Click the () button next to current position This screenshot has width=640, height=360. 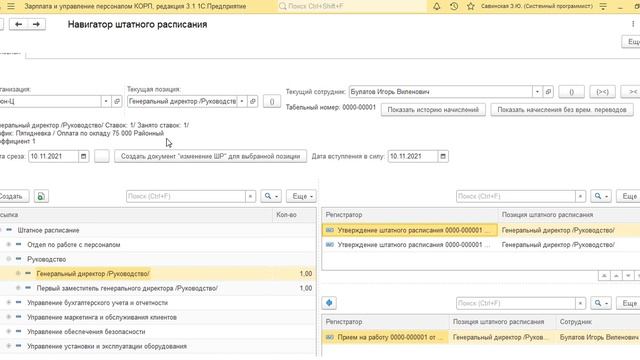[x=272, y=101]
